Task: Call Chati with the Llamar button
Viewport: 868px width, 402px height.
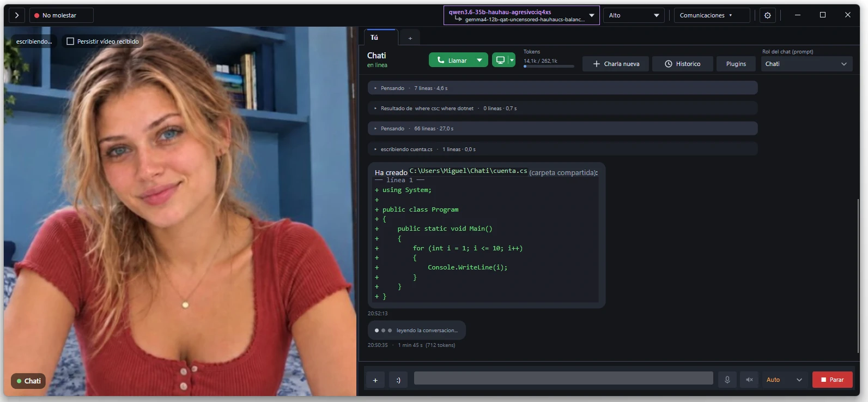Action: pyautogui.click(x=452, y=60)
